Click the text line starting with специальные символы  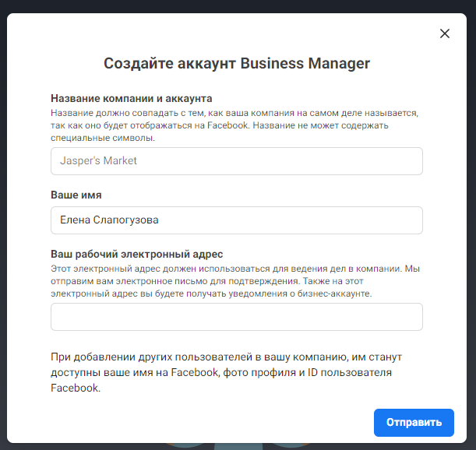(103, 138)
